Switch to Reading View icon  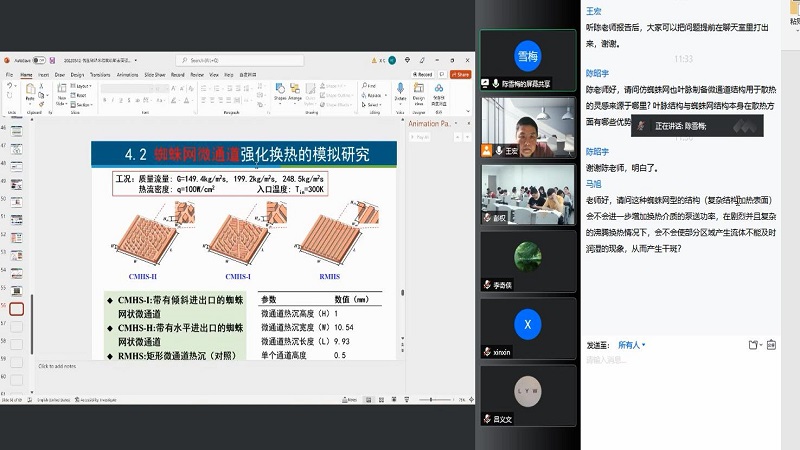394,400
